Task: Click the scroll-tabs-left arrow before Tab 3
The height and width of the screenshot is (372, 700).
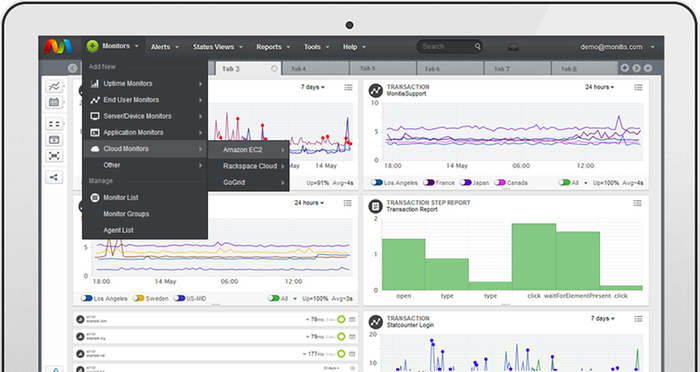Action: 73,68
